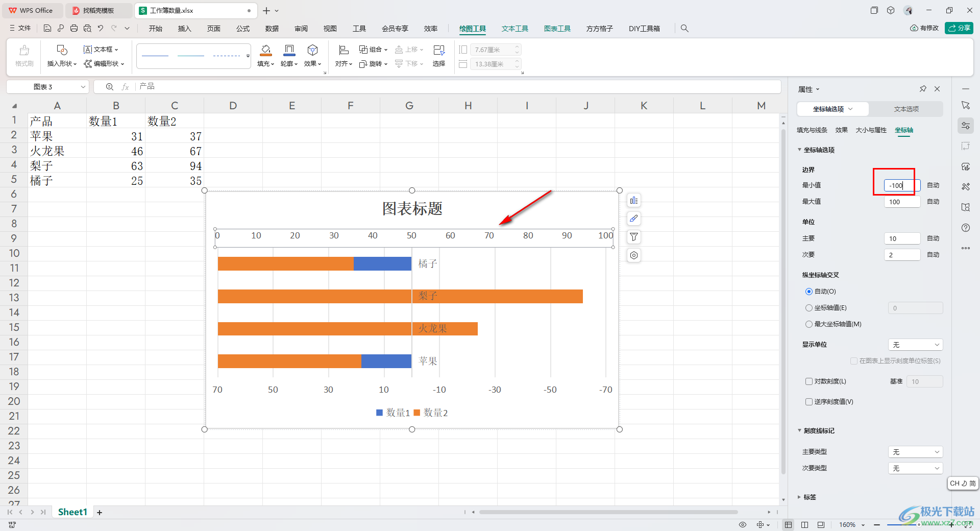Switch to 文本选项 (Text Options) tab
This screenshot has height=531, width=980.
coord(906,109)
